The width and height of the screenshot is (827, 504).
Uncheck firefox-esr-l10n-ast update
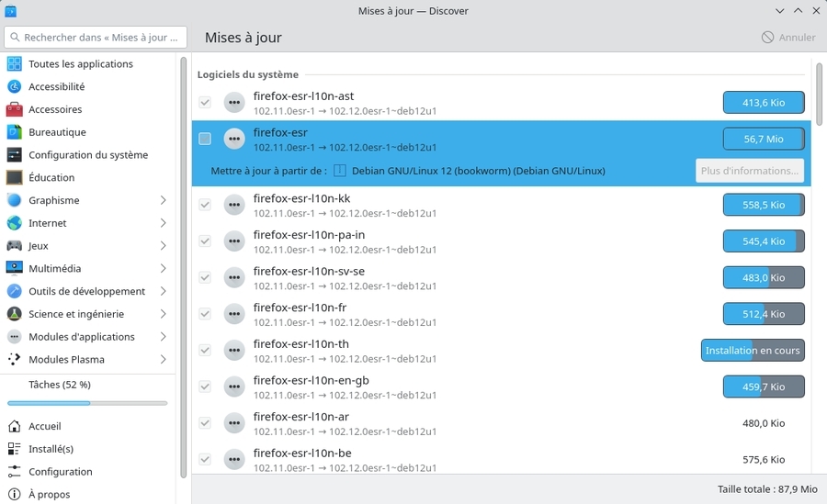tap(205, 102)
